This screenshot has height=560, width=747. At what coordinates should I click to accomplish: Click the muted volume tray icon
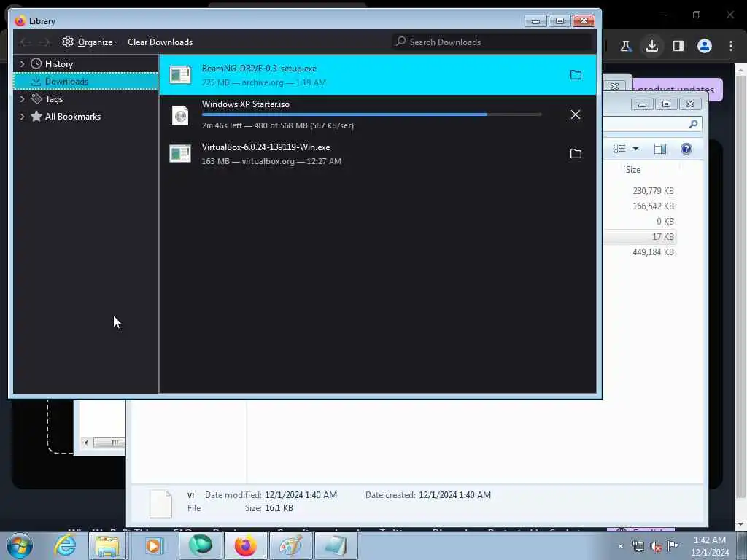656,547
